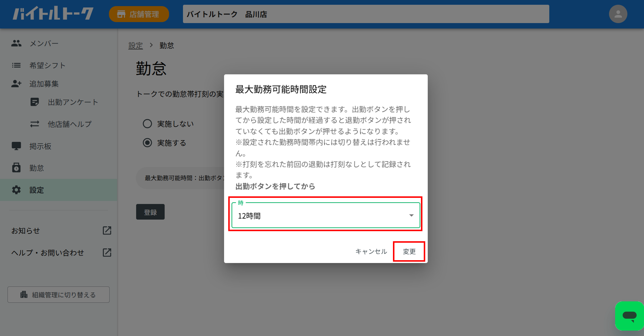Open the お知らせ link
The width and height of the screenshot is (644, 336).
click(61, 231)
